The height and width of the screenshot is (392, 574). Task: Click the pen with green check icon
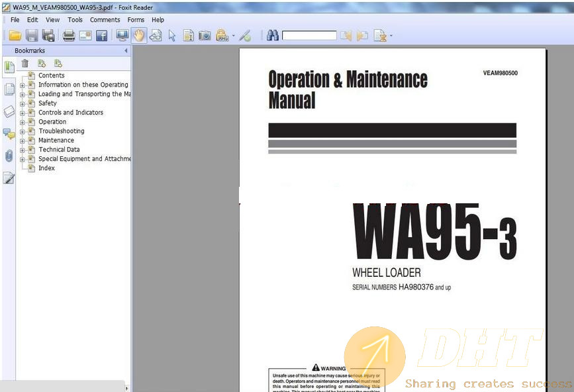coord(245,36)
